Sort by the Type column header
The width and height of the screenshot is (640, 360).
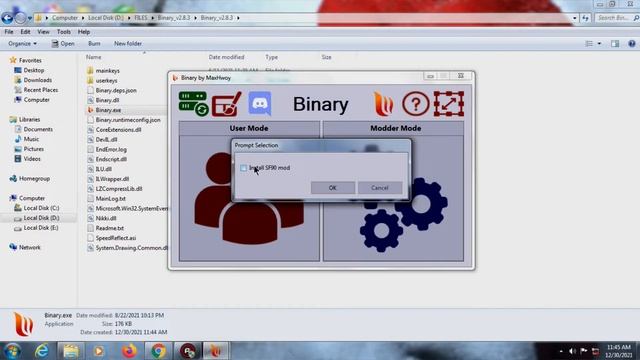[x=271, y=57]
